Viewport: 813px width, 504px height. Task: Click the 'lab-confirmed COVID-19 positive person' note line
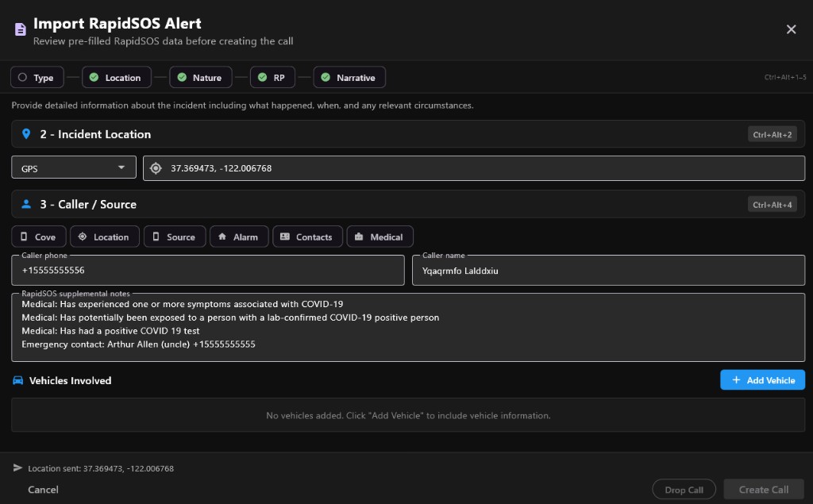[x=230, y=317]
